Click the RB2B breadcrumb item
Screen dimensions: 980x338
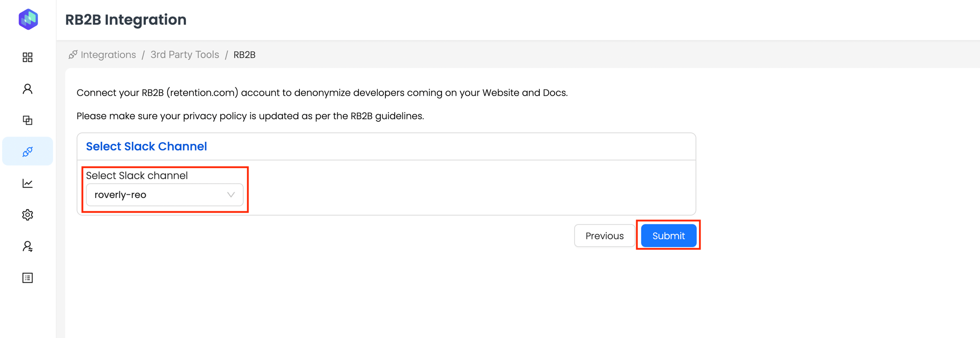[245, 55]
